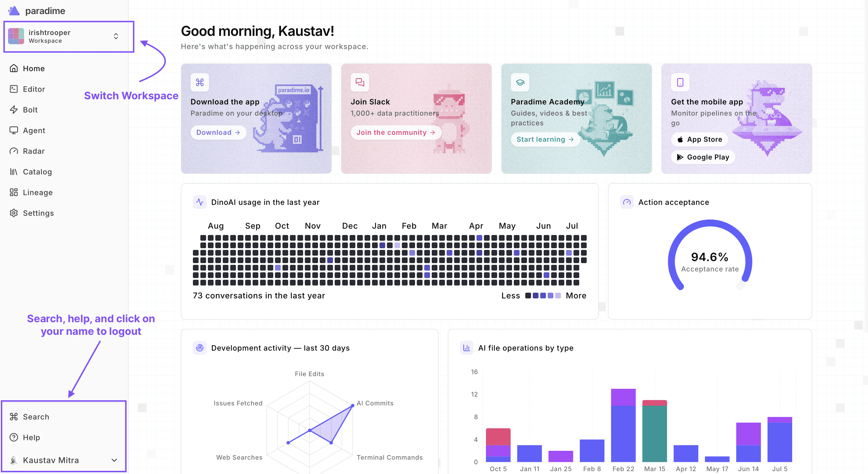Click the Action acceptance gauge icon
Image resolution: width=868 pixels, height=474 pixels.
pos(627,202)
